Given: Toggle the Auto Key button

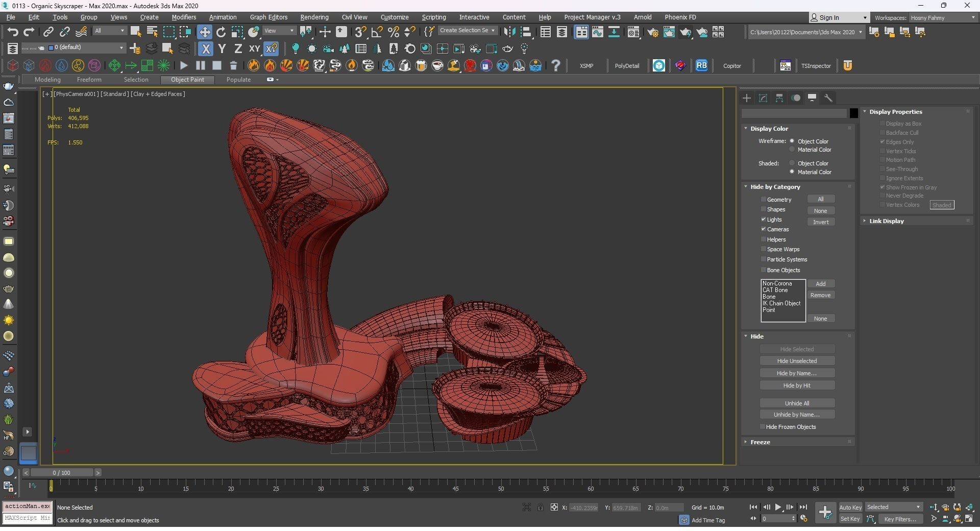Looking at the screenshot, I should click(850, 508).
